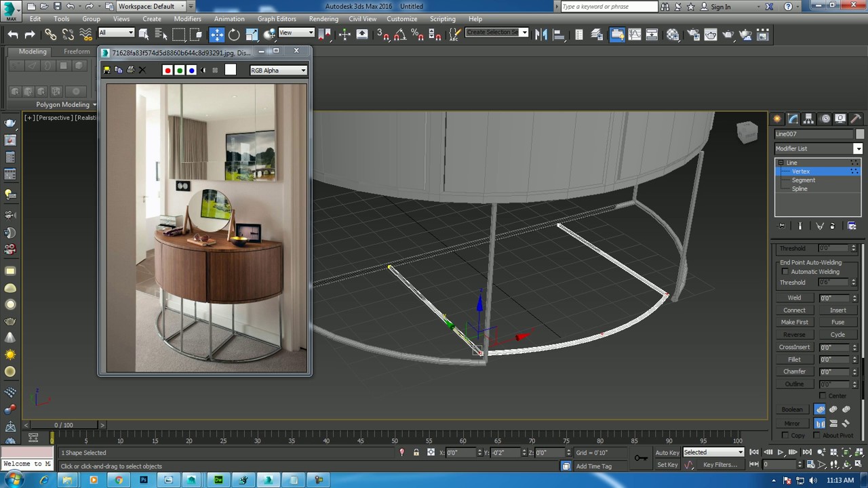Screen dimensions: 868x488
Task: Open the selection filter All dropdown
Action: pos(117,33)
